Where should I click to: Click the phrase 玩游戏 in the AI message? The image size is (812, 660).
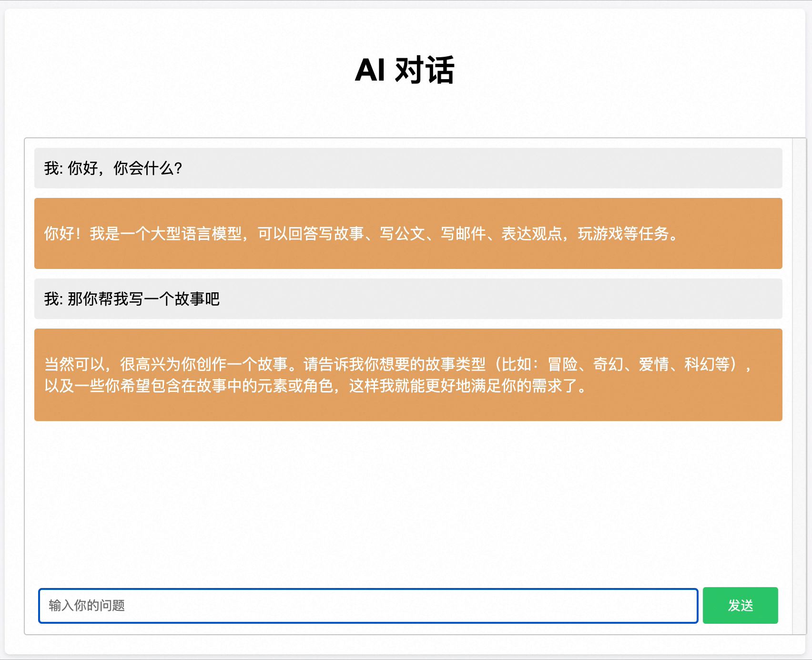pyautogui.click(x=602, y=234)
